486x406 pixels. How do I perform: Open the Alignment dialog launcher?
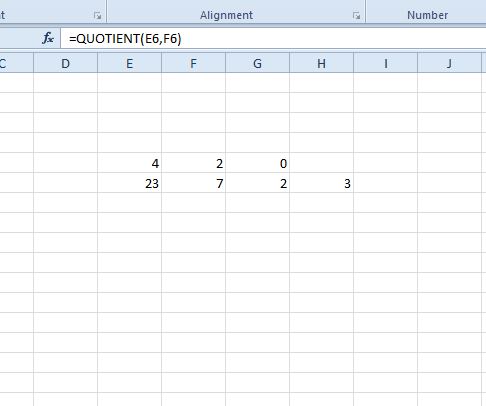[x=356, y=16]
